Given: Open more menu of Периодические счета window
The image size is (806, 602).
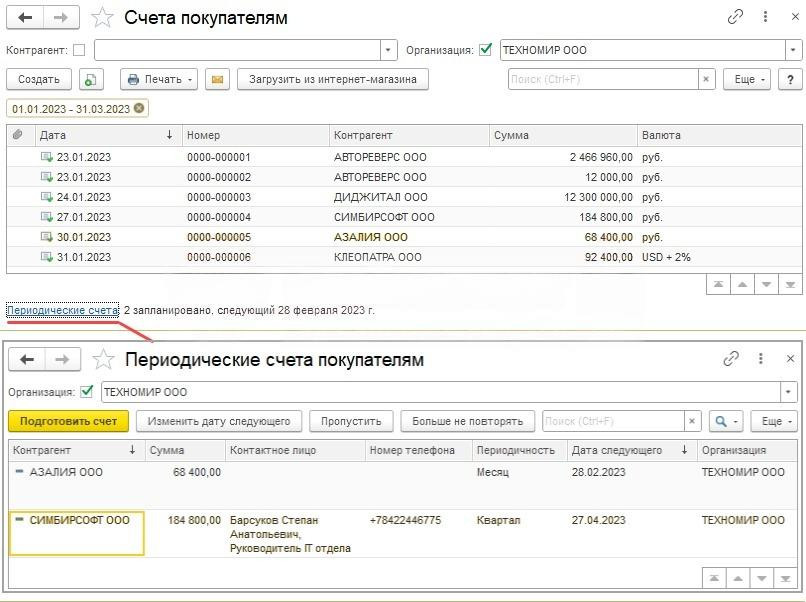Looking at the screenshot, I should point(761,359).
